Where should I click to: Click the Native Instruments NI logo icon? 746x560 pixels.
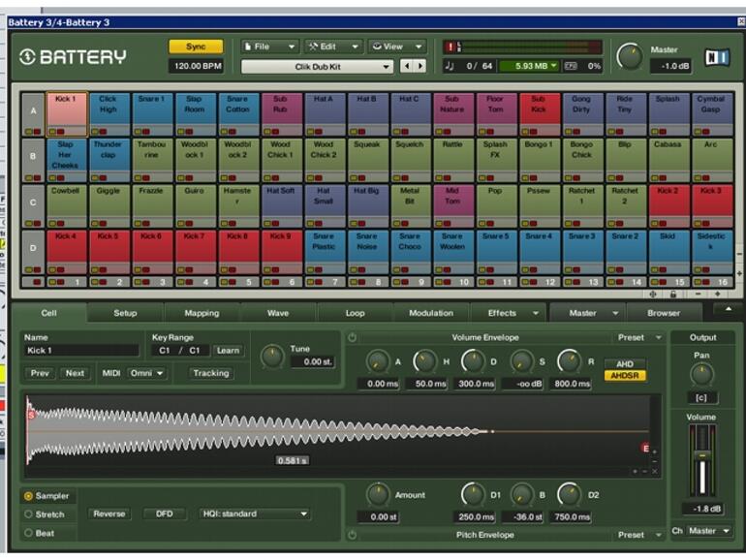coord(715,56)
